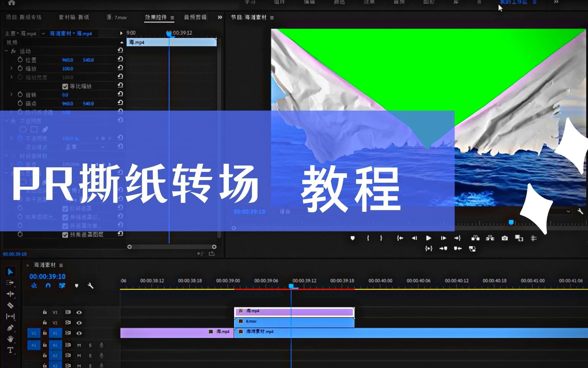
Task: Hide track V3 with eye icon
Action: [79, 312]
